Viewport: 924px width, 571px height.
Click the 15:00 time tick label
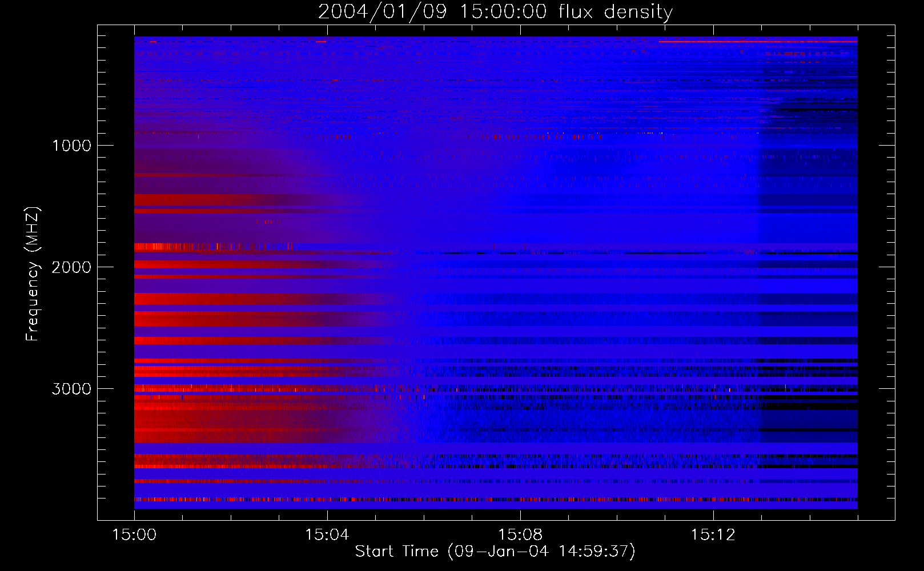pyautogui.click(x=134, y=535)
